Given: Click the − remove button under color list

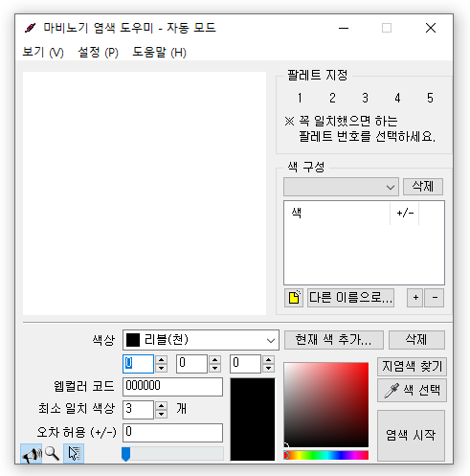Looking at the screenshot, I should tap(435, 298).
